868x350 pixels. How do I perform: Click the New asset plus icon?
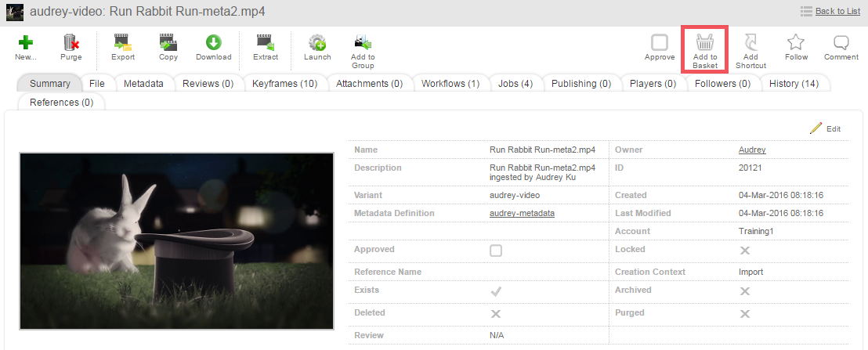(25, 43)
